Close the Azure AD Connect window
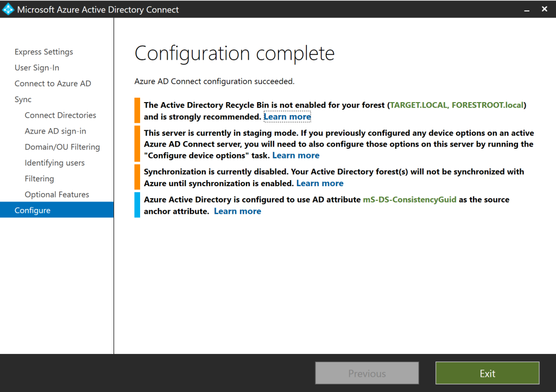The image size is (556, 392). pyautogui.click(x=545, y=9)
